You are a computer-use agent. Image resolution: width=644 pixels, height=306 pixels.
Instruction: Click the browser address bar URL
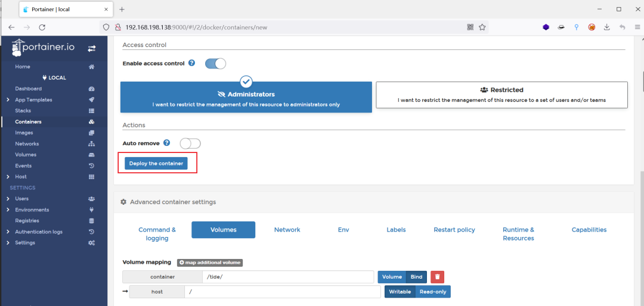197,27
